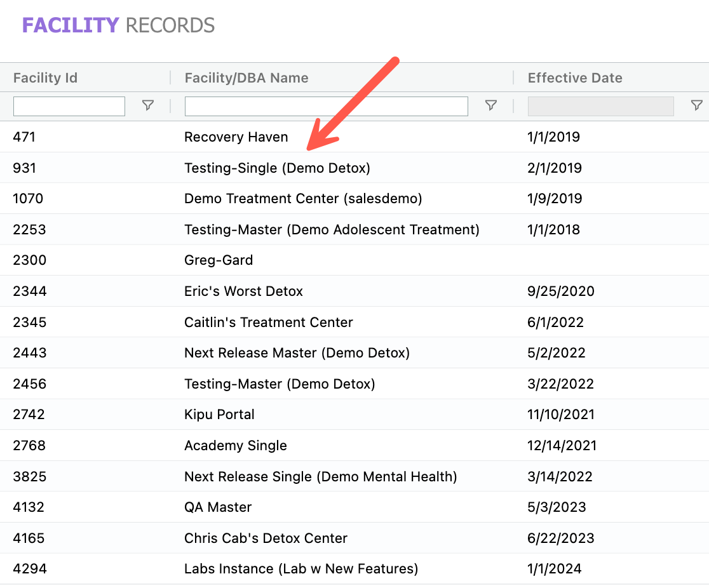The width and height of the screenshot is (709, 588).
Task: Click the Effective Date filter funnel icon
Action: coord(696,106)
